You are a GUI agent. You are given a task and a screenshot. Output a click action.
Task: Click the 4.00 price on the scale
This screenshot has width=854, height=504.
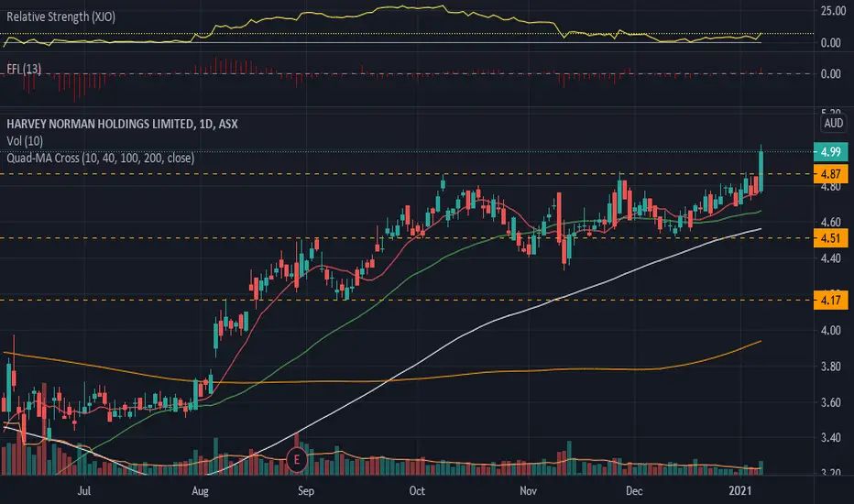coord(830,331)
